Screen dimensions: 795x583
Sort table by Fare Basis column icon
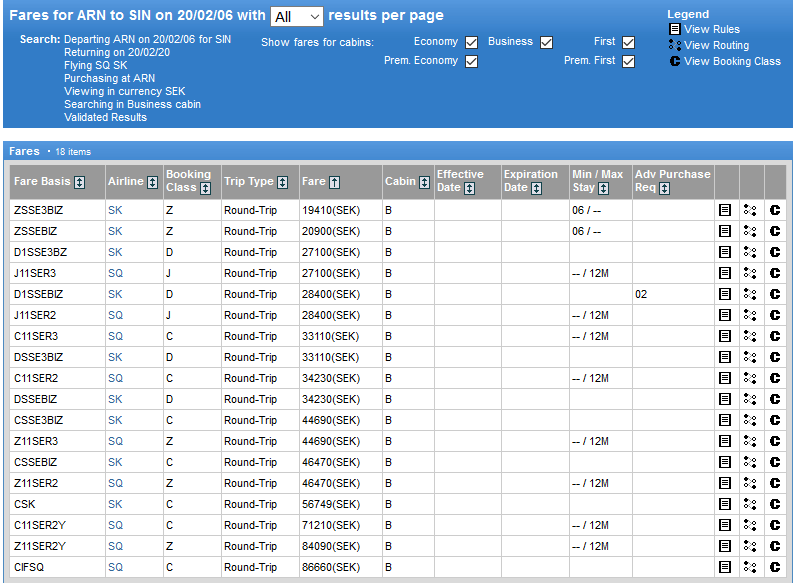(x=80, y=182)
